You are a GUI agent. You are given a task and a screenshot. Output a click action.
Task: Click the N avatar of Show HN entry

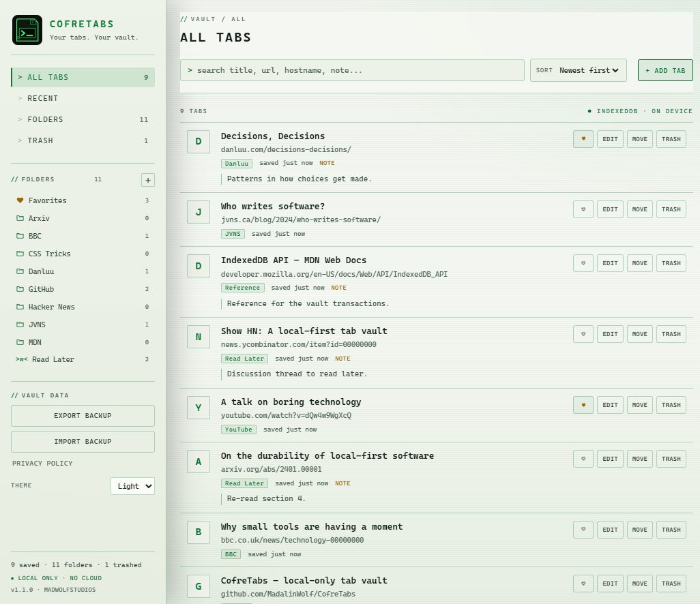pyautogui.click(x=199, y=337)
